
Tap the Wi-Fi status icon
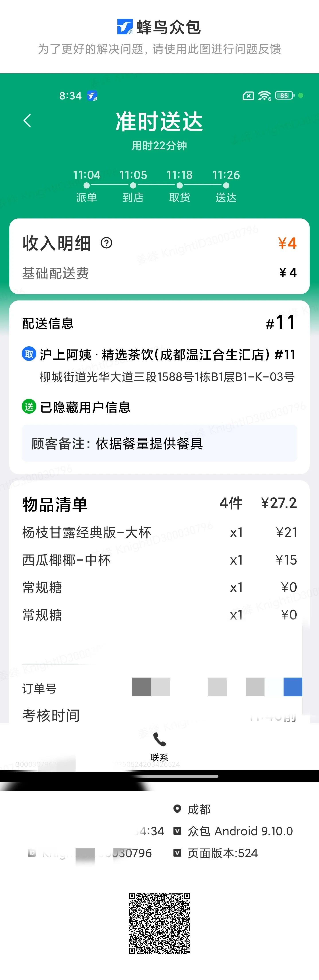tap(264, 95)
